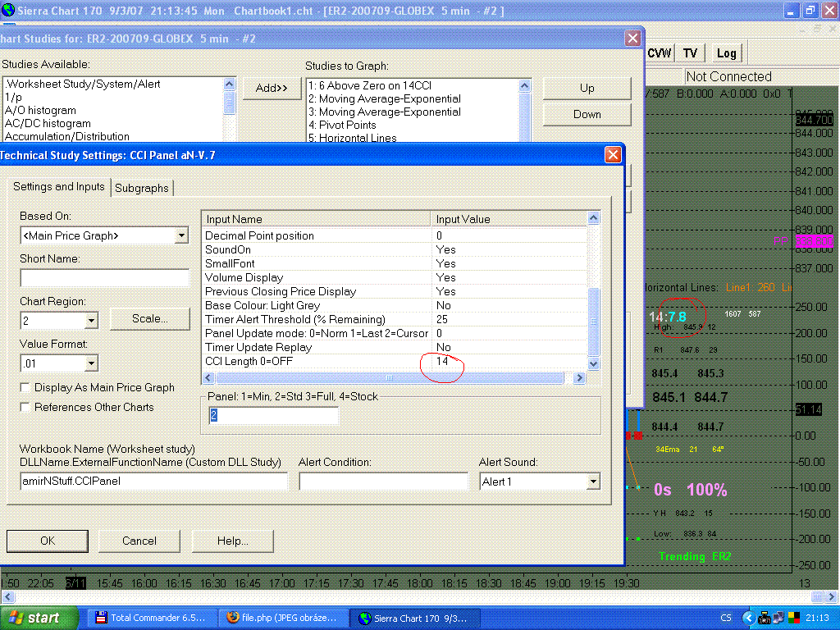840x630 pixels.
Task: Close the Technical Study Settings dialog
Action: [612, 154]
